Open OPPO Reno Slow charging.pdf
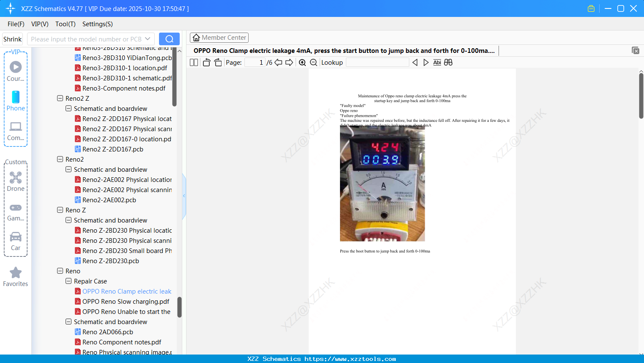The height and width of the screenshot is (363, 644). point(122,301)
